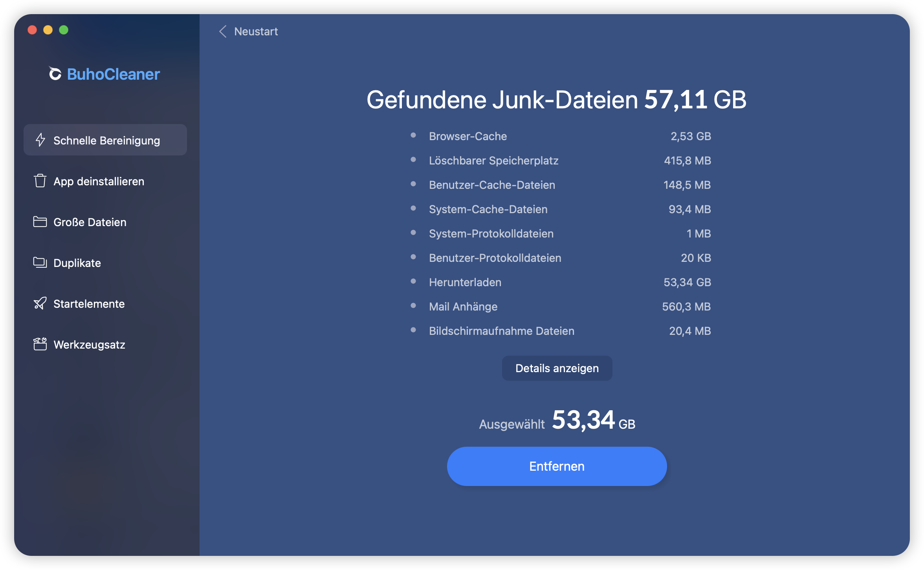This screenshot has height=570, width=924.
Task: Click the back chevron next to Neustart
Action: (223, 31)
